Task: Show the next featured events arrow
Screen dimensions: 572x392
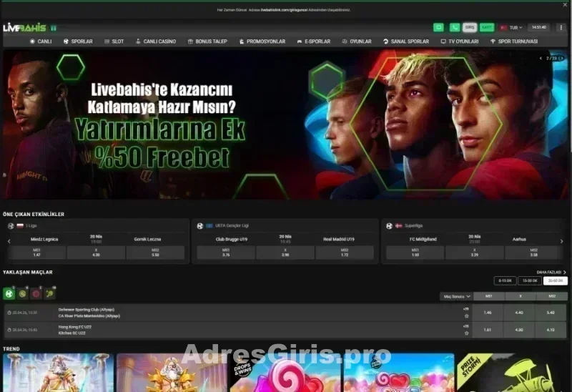Action: pos(561,241)
